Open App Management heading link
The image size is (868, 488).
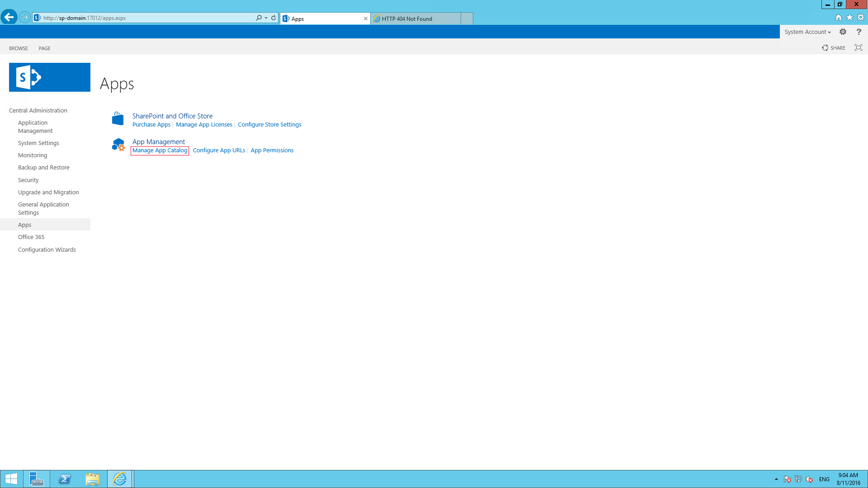pos(159,142)
